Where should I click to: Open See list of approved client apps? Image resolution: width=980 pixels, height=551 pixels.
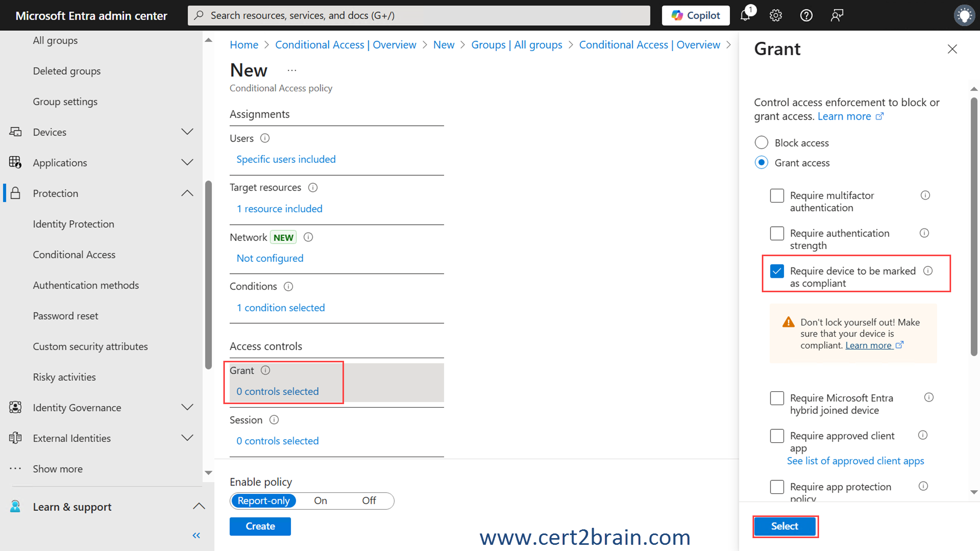(x=855, y=461)
